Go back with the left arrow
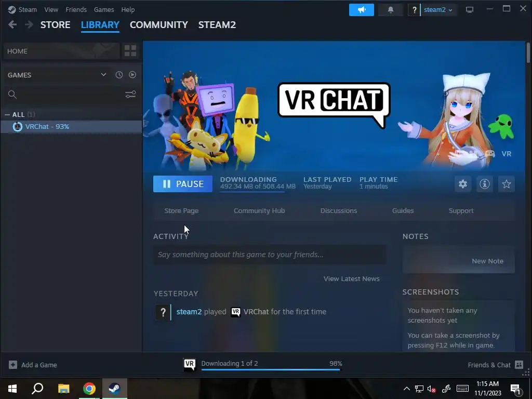The width and height of the screenshot is (532, 399). pyautogui.click(x=12, y=24)
